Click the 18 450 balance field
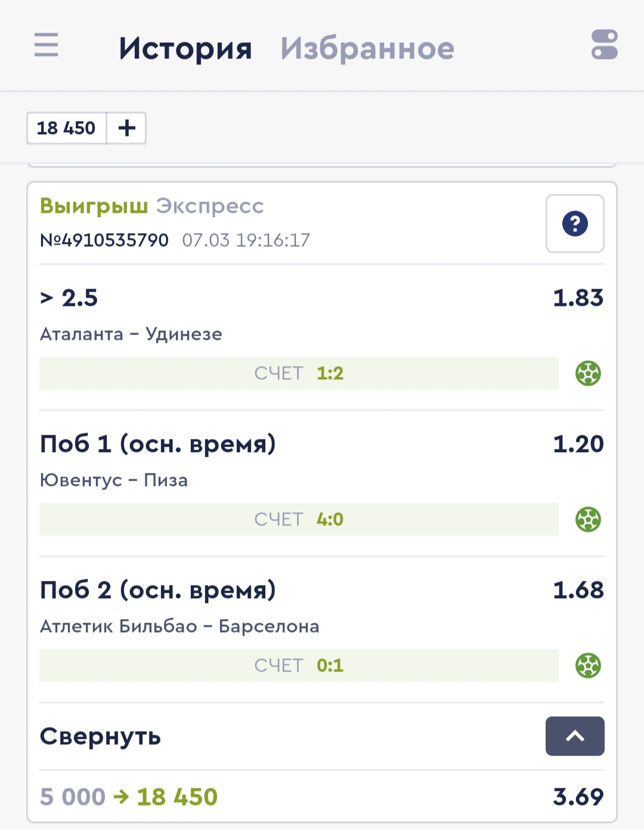This screenshot has height=829, width=644. pos(66,128)
